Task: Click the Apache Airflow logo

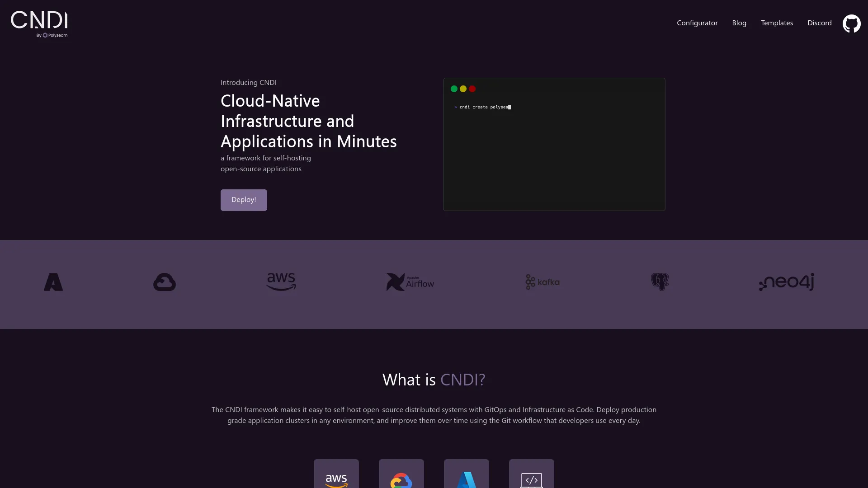Action: pyautogui.click(x=410, y=282)
